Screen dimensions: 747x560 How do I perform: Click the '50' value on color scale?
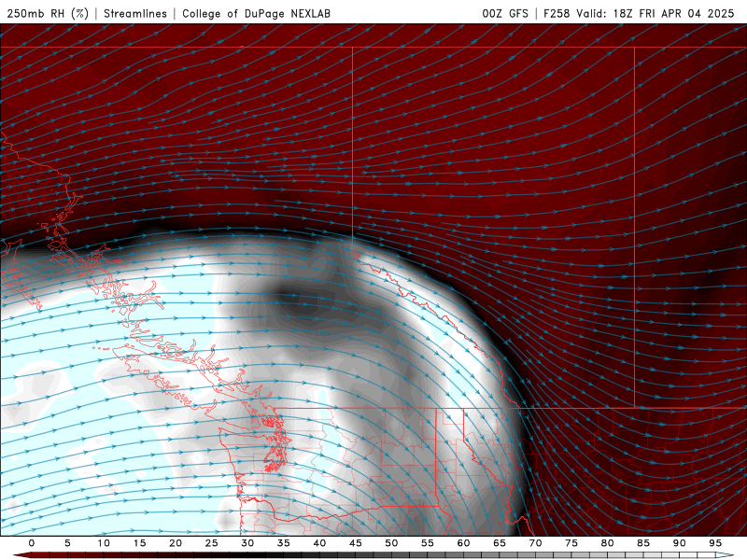pyautogui.click(x=391, y=543)
